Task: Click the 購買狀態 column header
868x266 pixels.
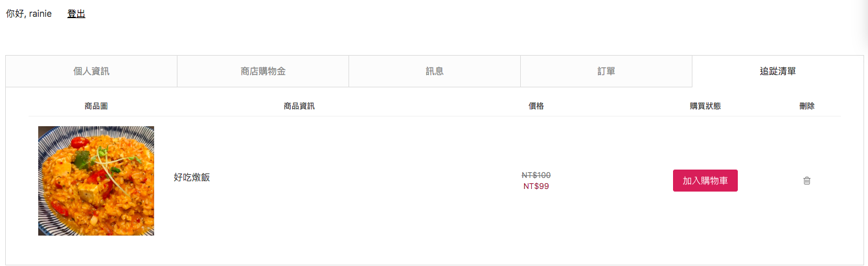Action: click(x=705, y=106)
